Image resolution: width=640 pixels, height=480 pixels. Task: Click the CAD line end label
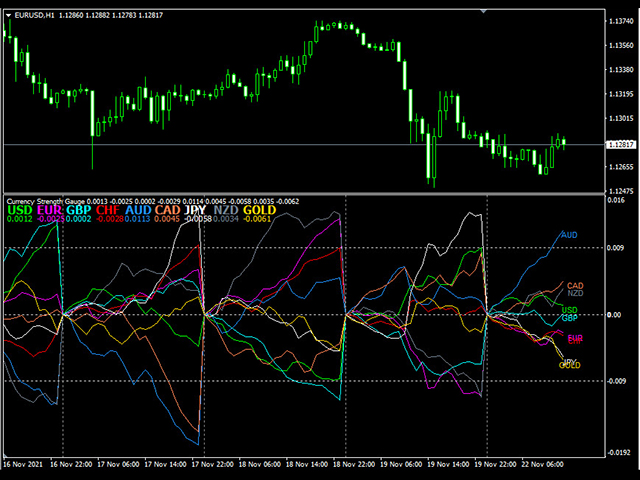575,286
